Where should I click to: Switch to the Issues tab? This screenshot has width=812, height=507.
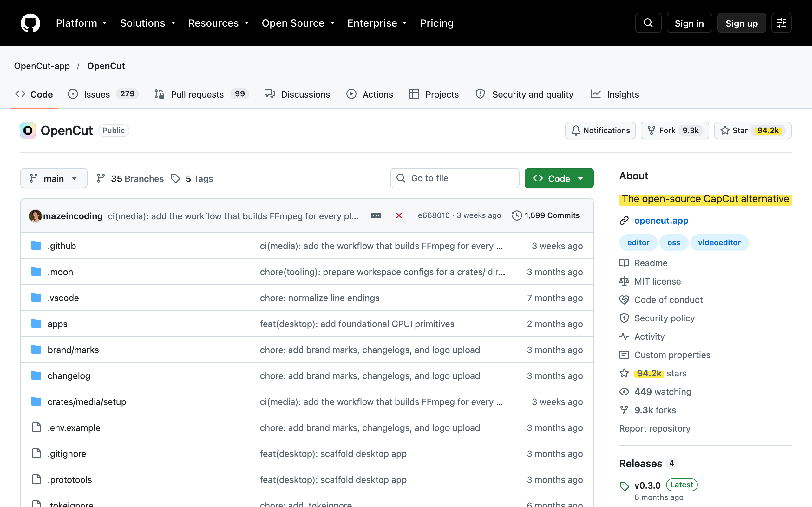pyautogui.click(x=103, y=94)
